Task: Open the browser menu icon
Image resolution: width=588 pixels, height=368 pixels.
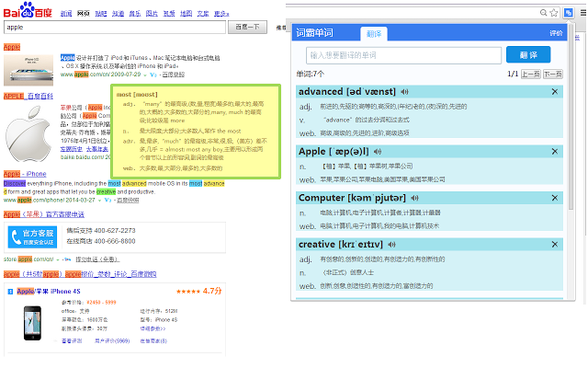Action: click(583, 13)
